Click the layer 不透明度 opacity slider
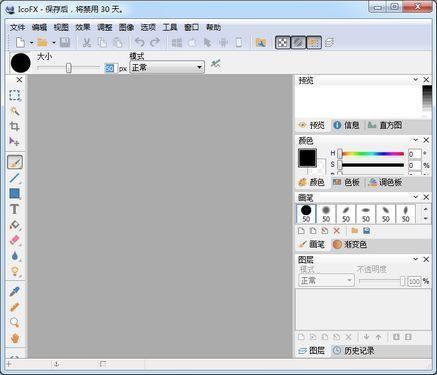The width and height of the screenshot is (437, 375). coord(382,281)
